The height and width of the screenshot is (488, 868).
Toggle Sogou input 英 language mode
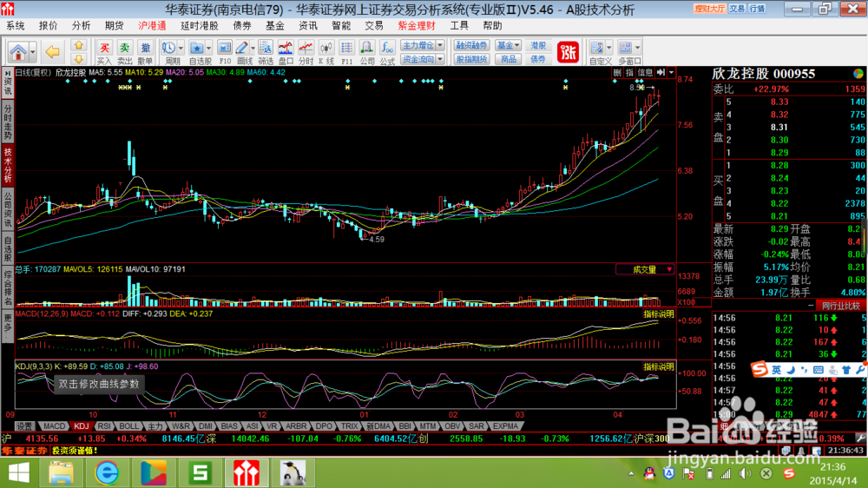pos(777,370)
